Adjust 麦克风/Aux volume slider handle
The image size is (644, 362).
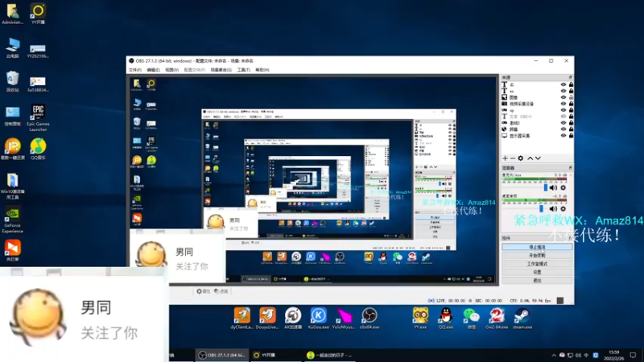click(x=546, y=187)
